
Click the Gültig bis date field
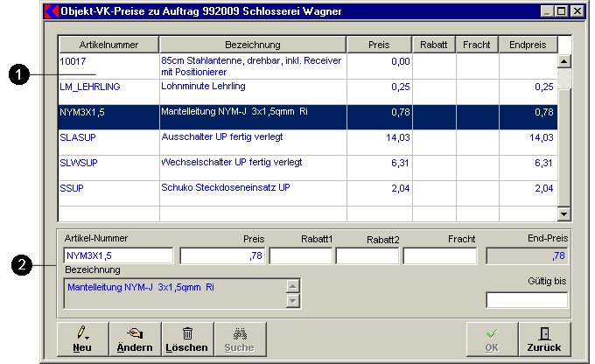point(526,300)
